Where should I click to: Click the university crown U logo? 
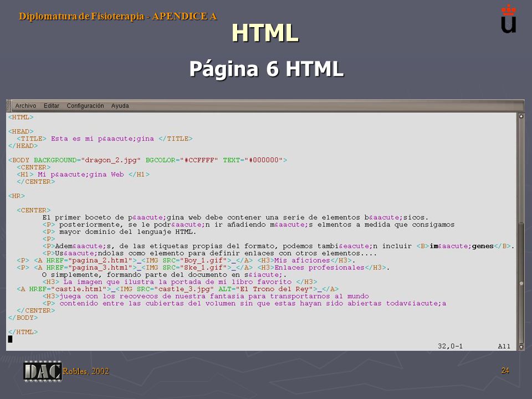pyautogui.click(x=508, y=19)
